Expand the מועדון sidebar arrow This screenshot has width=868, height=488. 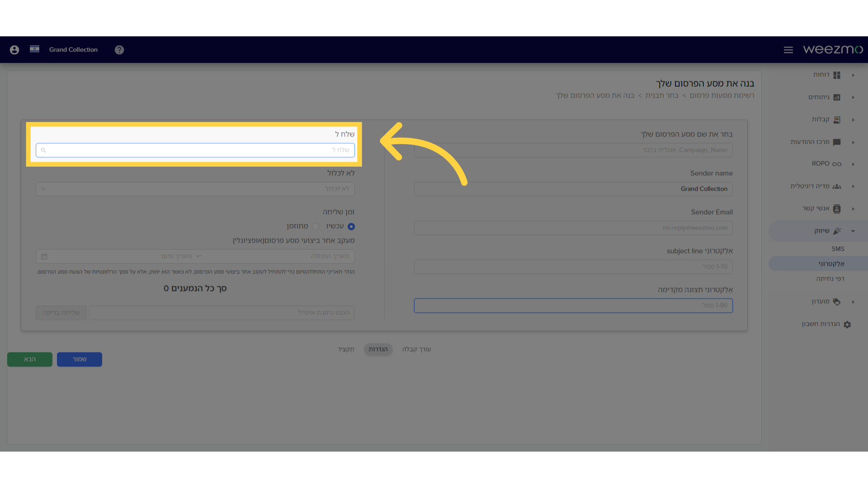point(853,302)
